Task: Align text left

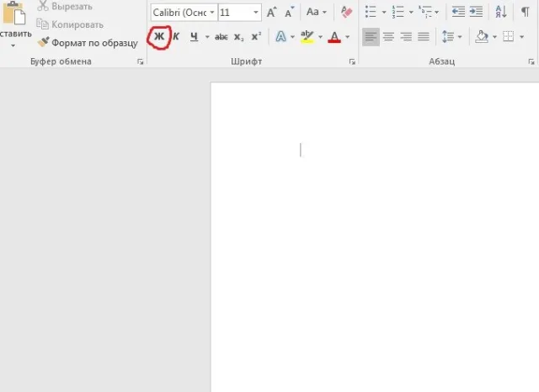Action: pos(371,37)
